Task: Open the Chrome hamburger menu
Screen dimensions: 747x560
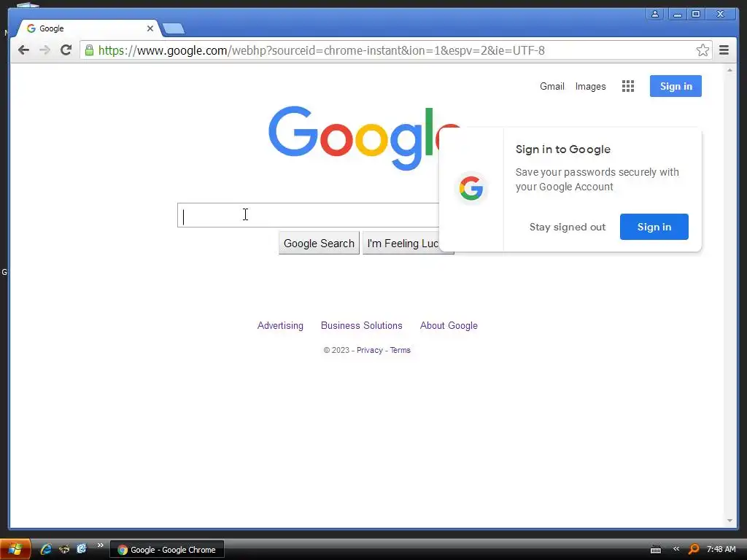Action: pyautogui.click(x=724, y=50)
